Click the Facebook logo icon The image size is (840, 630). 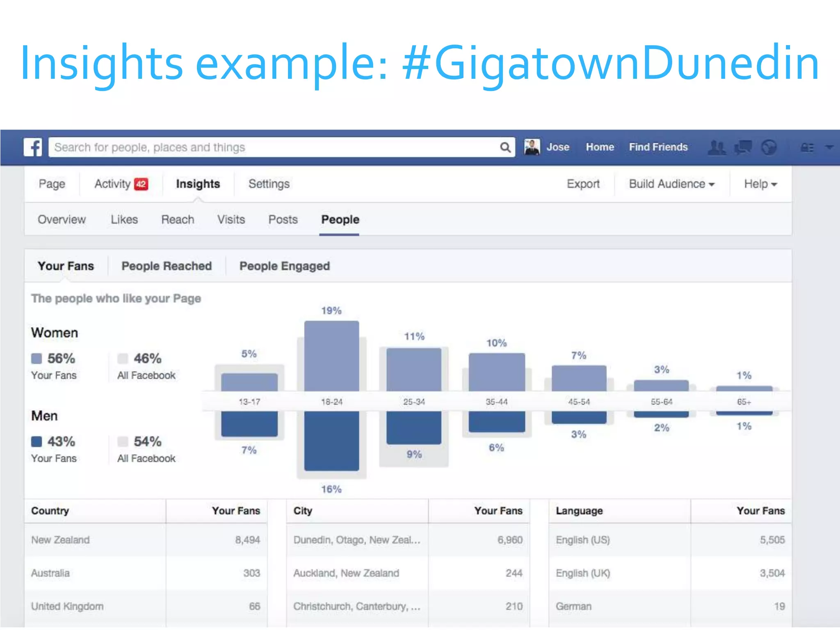click(33, 147)
